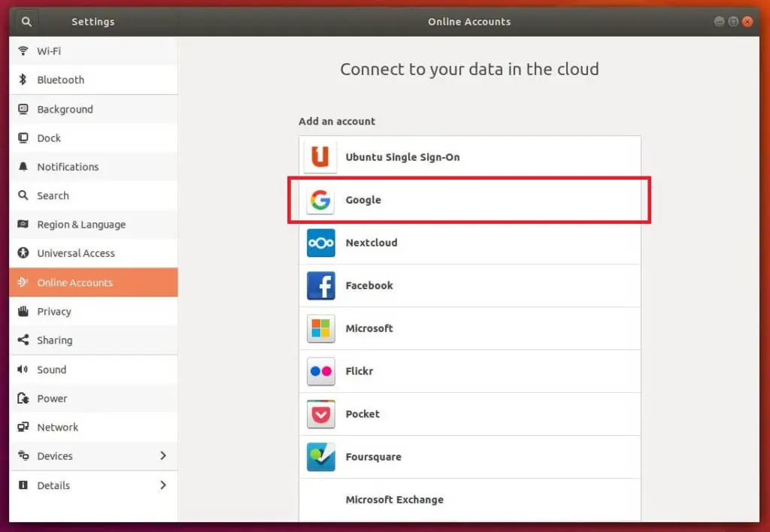
Task: Add a Google account
Action: click(x=469, y=200)
